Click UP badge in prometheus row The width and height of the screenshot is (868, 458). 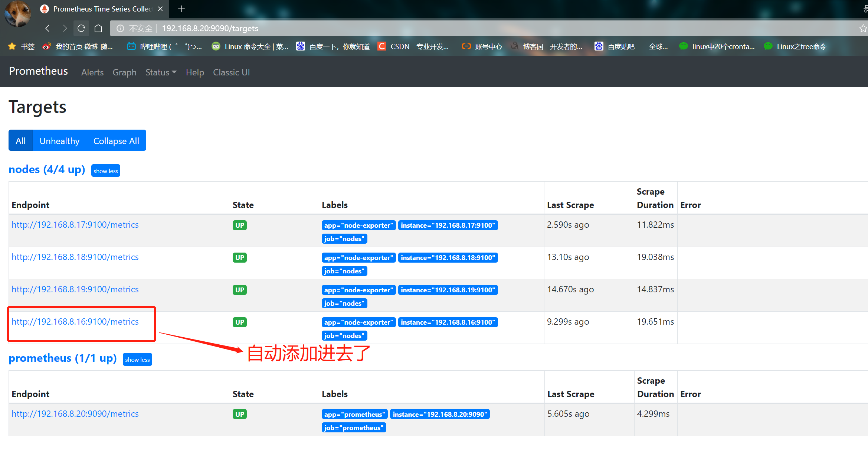[x=240, y=414]
